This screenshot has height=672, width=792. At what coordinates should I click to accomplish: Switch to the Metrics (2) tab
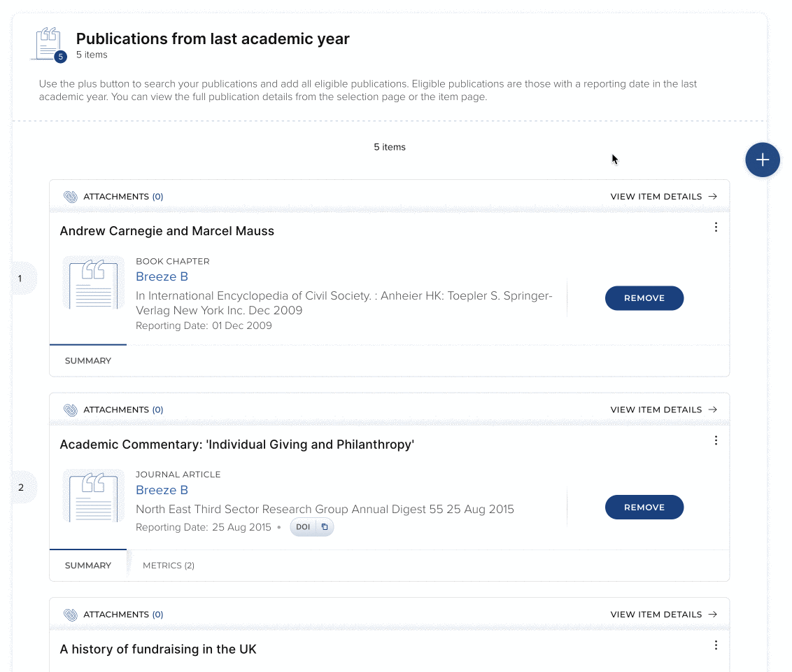[169, 566]
